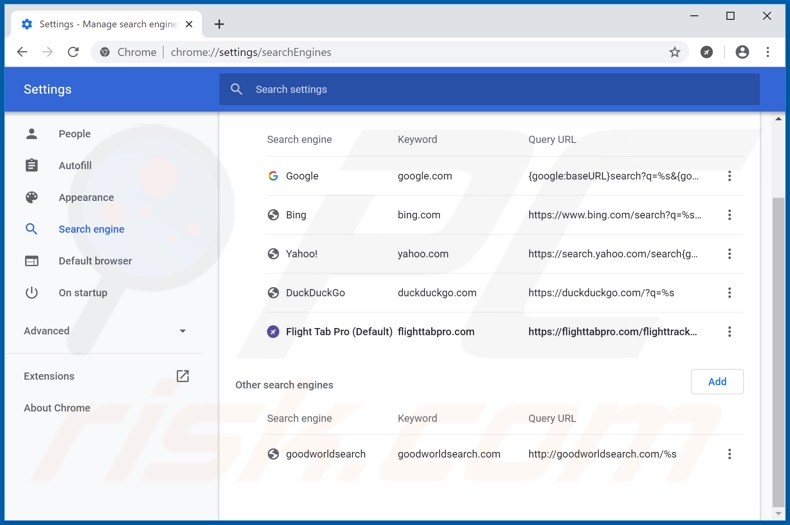Open more actions for Google search engine
The height and width of the screenshot is (525, 790).
point(729,176)
